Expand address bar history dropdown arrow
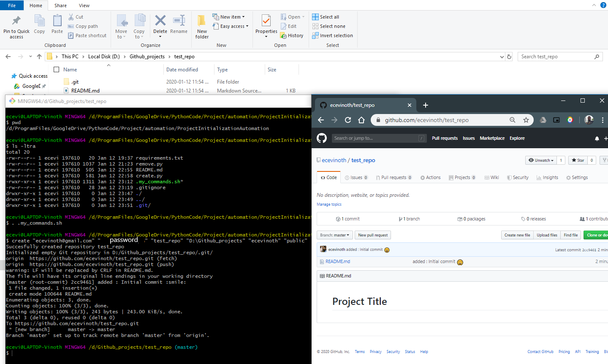The image size is (608, 364). [x=502, y=57]
